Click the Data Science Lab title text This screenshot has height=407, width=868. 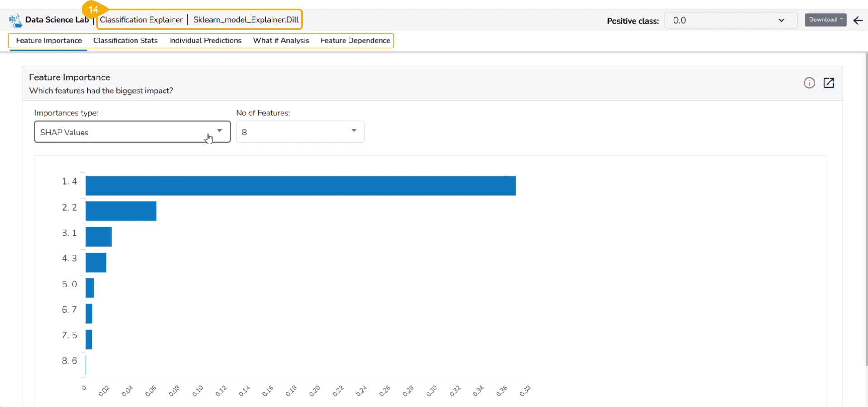pos(57,19)
